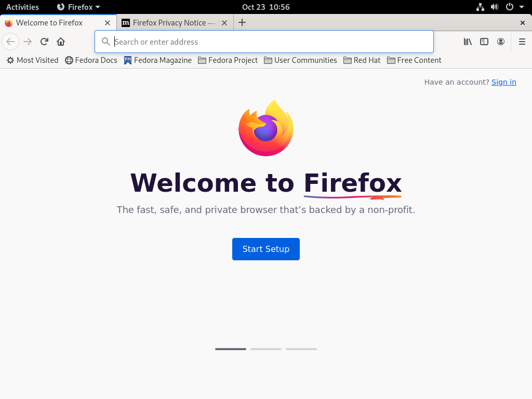The image size is (532, 399).
Task: Go to the Firefox home page
Action: (x=61, y=42)
